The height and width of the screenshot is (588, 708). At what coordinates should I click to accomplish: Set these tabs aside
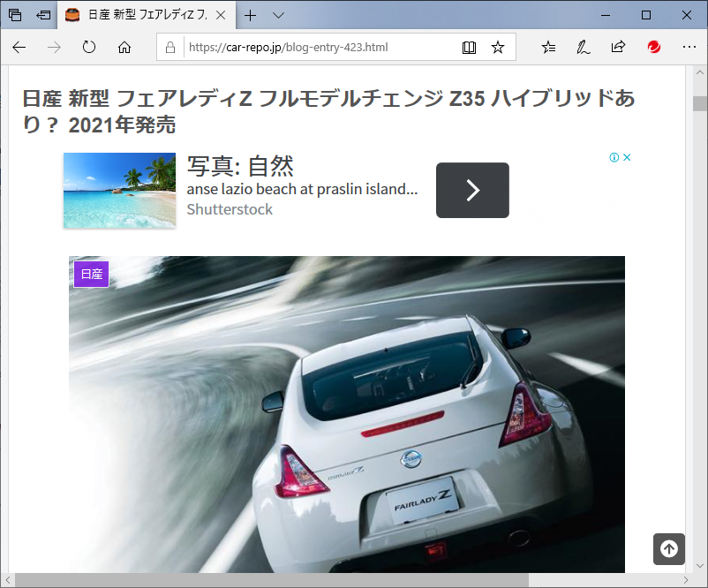pos(42,15)
